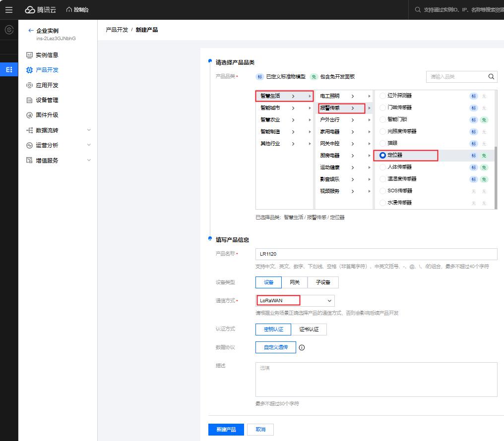The image size is (504, 441).
Task: Click the operations analysis icon
Action: 29,145
